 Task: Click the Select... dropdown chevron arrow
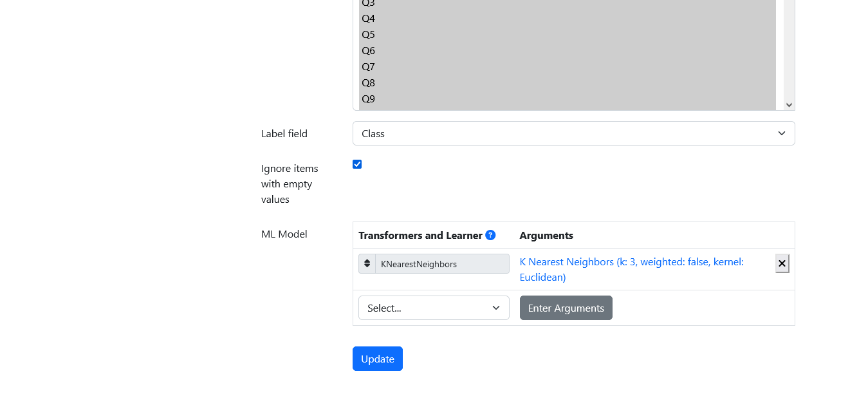click(x=496, y=308)
